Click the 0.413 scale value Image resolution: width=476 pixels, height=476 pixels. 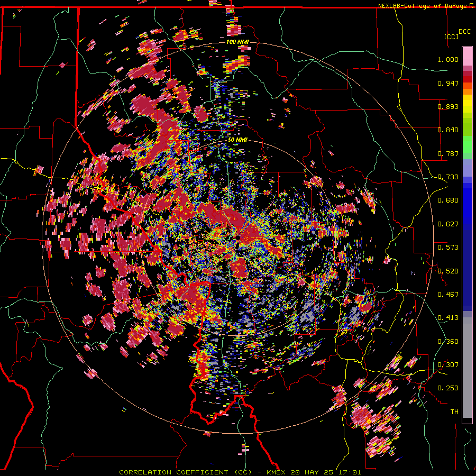(448, 318)
